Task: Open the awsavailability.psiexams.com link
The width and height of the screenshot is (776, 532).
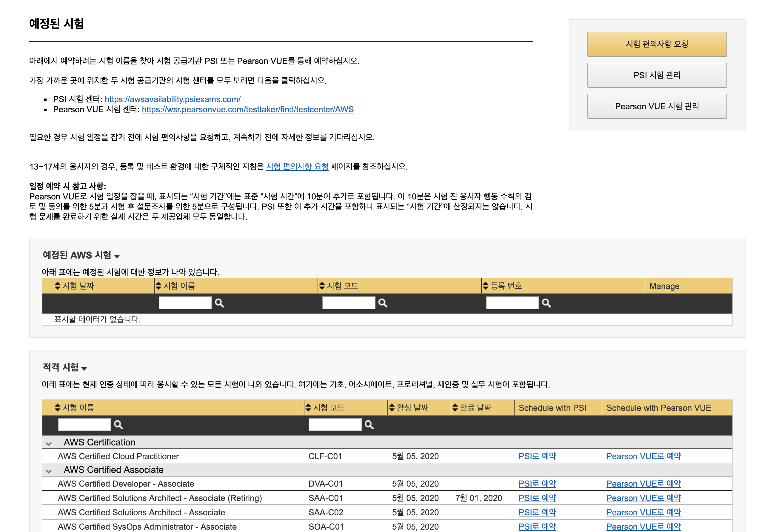Action: click(173, 99)
